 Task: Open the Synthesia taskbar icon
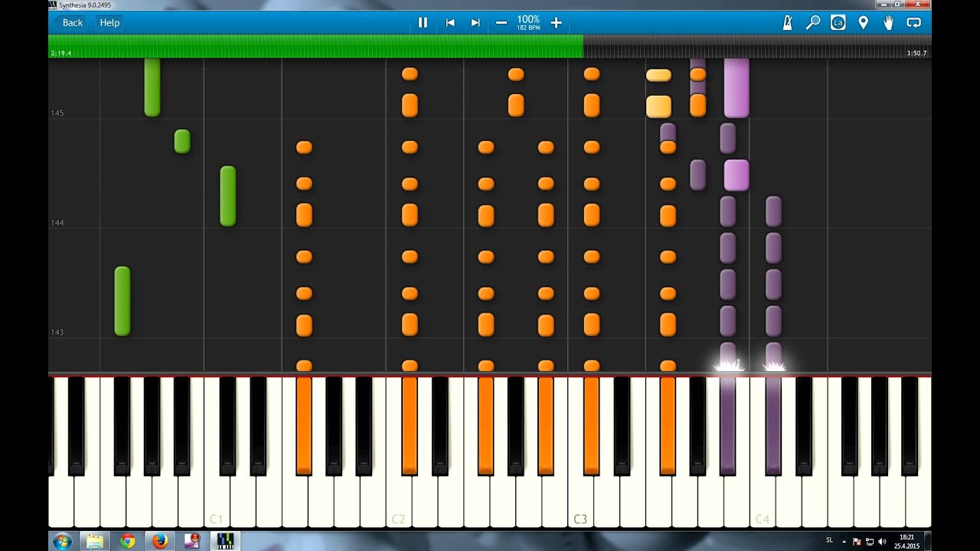coord(225,542)
